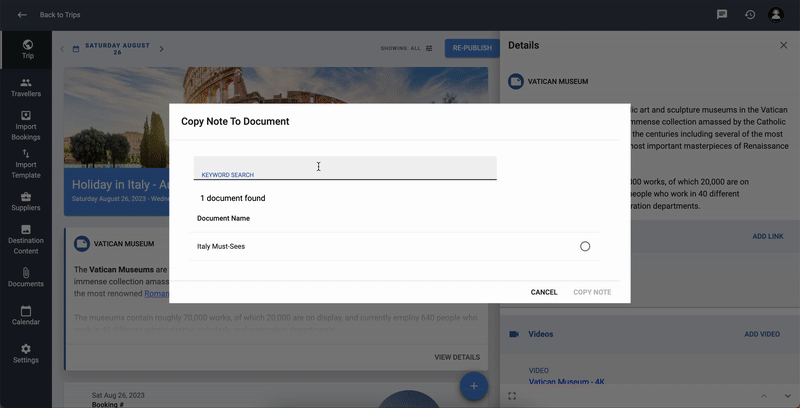800x408 pixels.
Task: Open Settings from the sidebar
Action: 26,353
